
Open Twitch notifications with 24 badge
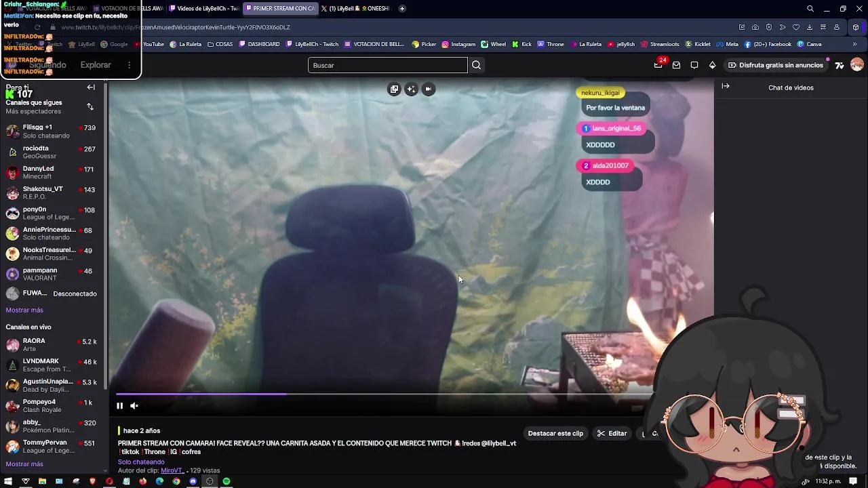point(658,65)
